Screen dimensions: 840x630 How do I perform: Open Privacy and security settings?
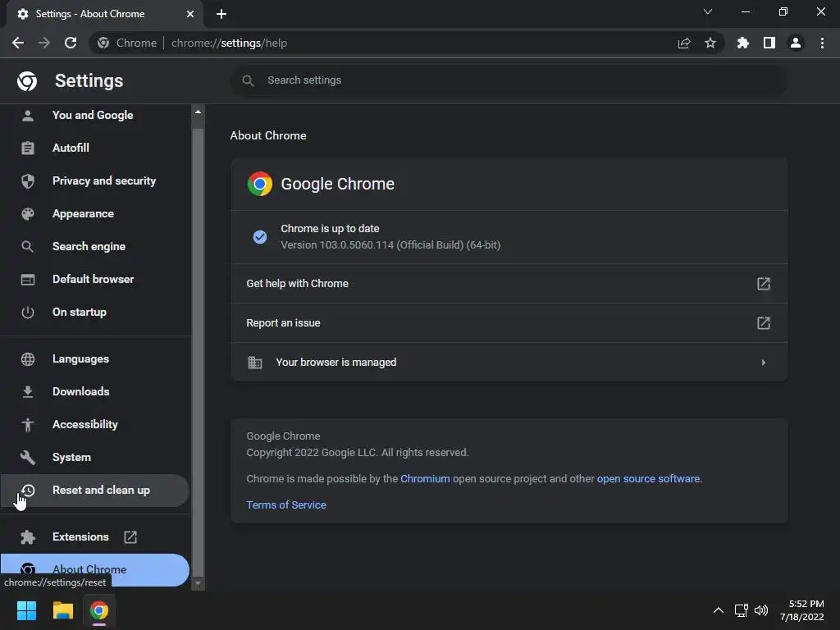point(95,181)
